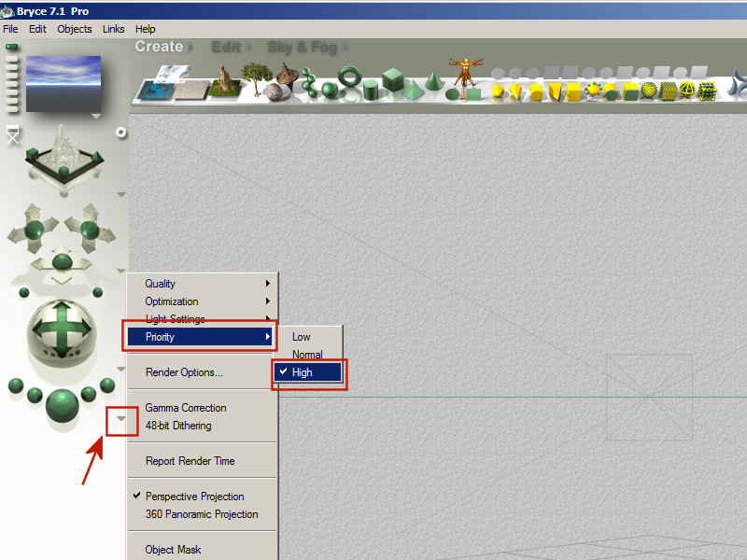Open the Edit menu in menu bar
This screenshot has width=747, height=560.
pyautogui.click(x=37, y=29)
